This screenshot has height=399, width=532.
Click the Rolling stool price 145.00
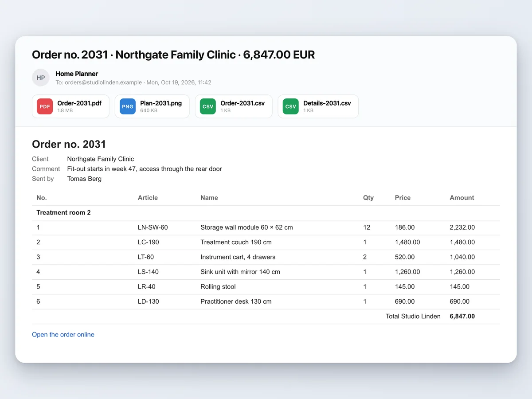(405, 287)
